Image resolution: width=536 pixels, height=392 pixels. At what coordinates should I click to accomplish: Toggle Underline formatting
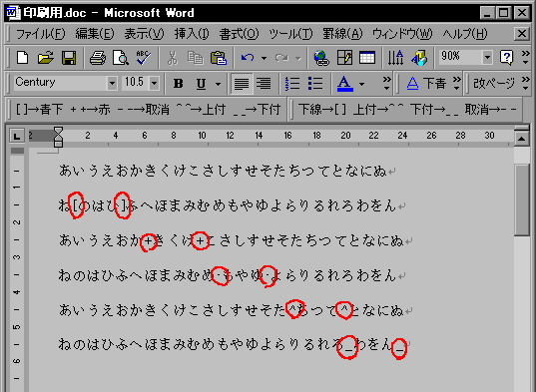tap(201, 84)
